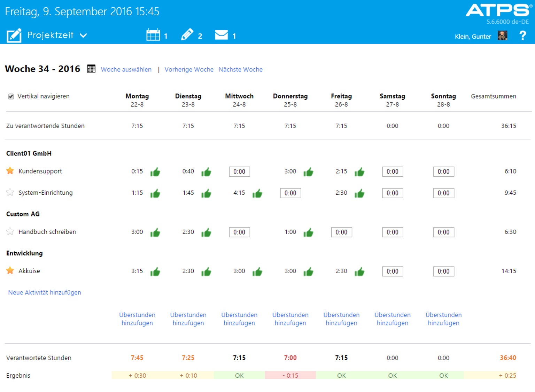Click the 0:00 input for Kundensupport on Mittwoch
The image size is (535, 392).
(x=239, y=171)
